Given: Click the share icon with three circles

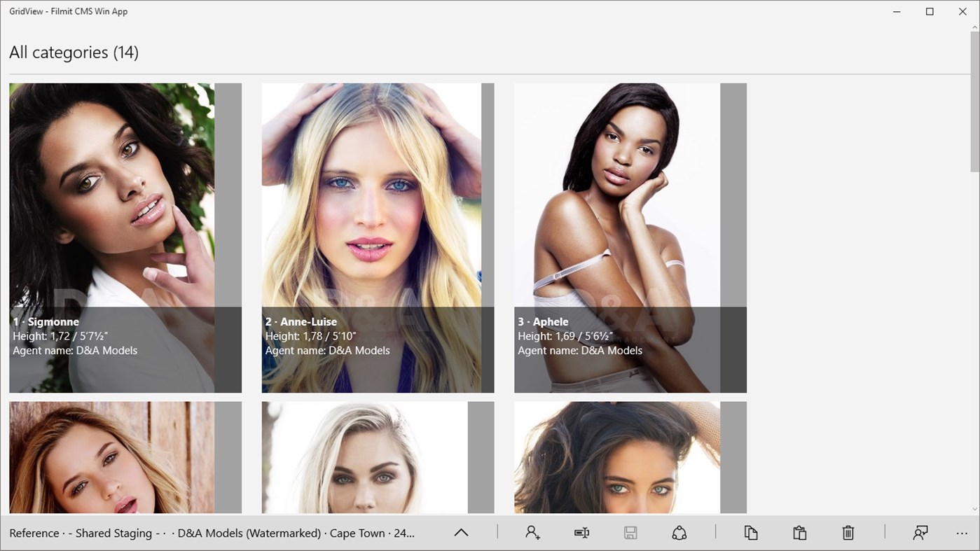Looking at the screenshot, I should [679, 533].
